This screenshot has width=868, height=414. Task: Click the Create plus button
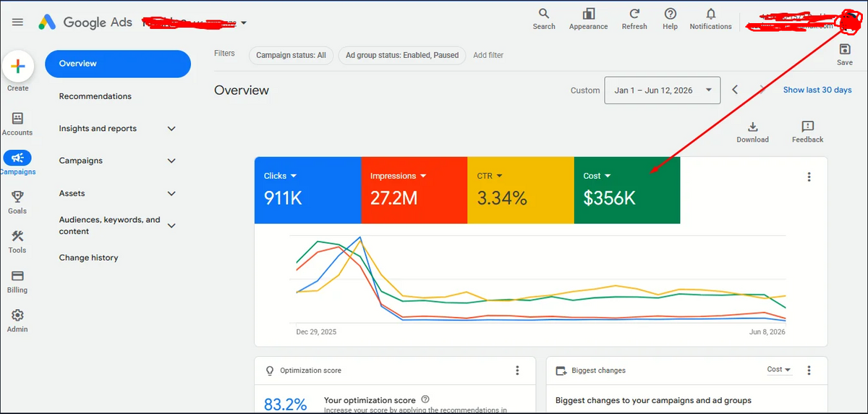(18, 66)
